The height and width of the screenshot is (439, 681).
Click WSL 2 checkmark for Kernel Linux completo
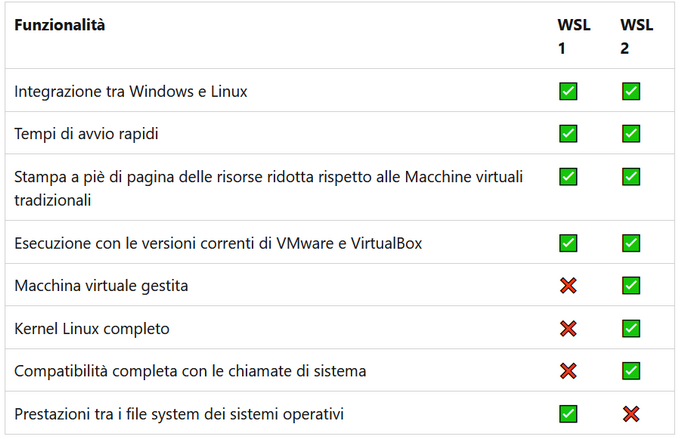point(631,328)
